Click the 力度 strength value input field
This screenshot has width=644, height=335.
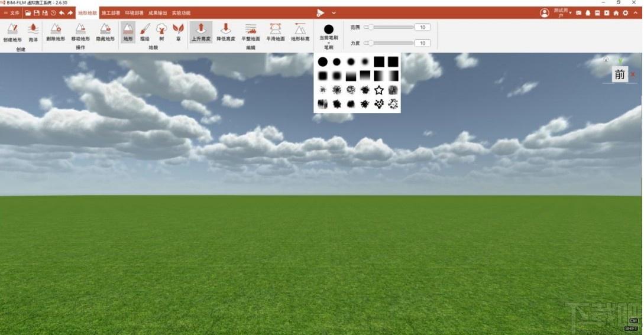click(x=423, y=43)
